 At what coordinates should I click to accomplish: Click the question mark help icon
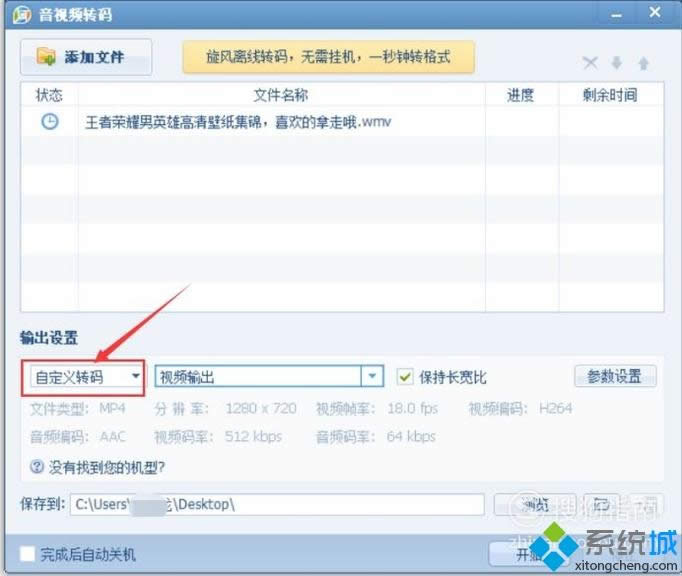pyautogui.click(x=37, y=467)
